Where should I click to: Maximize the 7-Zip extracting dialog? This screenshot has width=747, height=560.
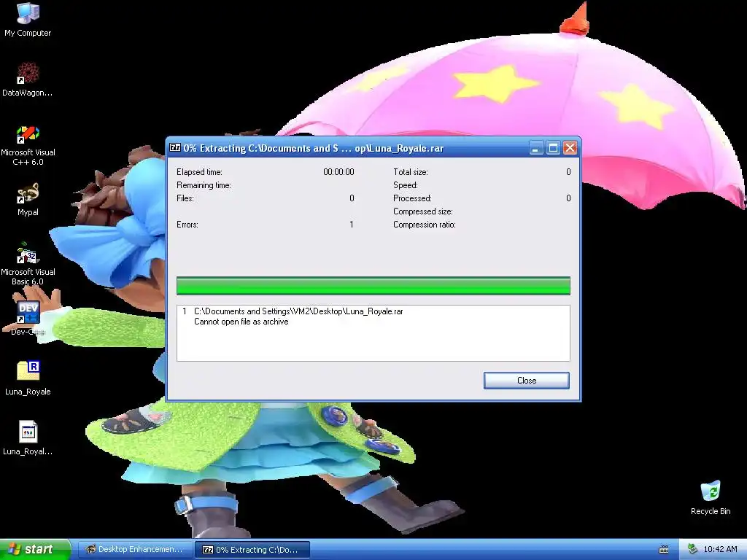pyautogui.click(x=553, y=148)
